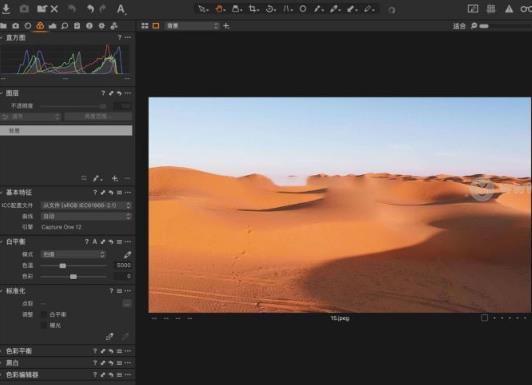Viewport: 532px width, 385px height.
Task: Toggle the grid overlay icon
Action: tap(491, 9)
